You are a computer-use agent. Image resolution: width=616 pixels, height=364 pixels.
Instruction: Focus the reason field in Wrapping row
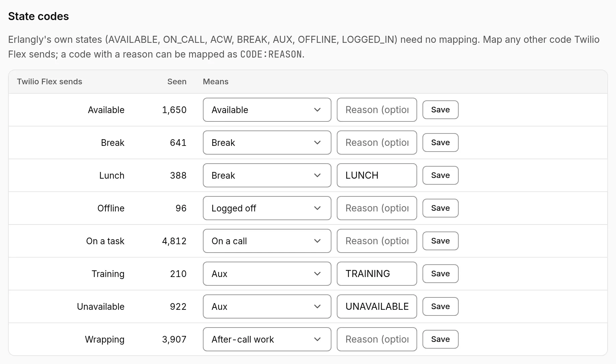click(377, 339)
